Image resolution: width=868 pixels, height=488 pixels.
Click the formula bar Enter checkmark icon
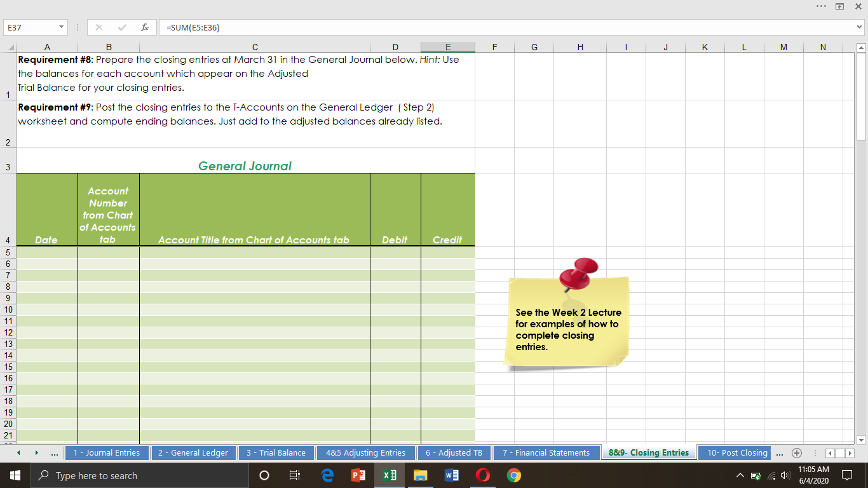point(122,27)
